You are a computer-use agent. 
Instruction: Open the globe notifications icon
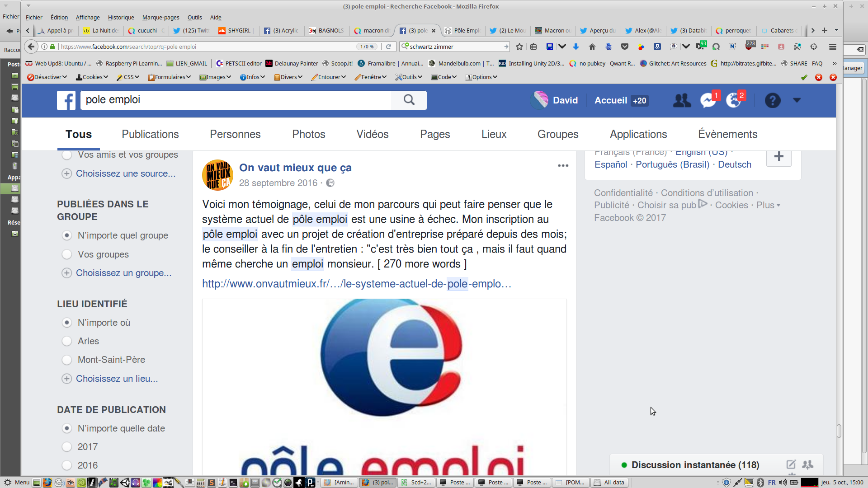[x=733, y=100]
